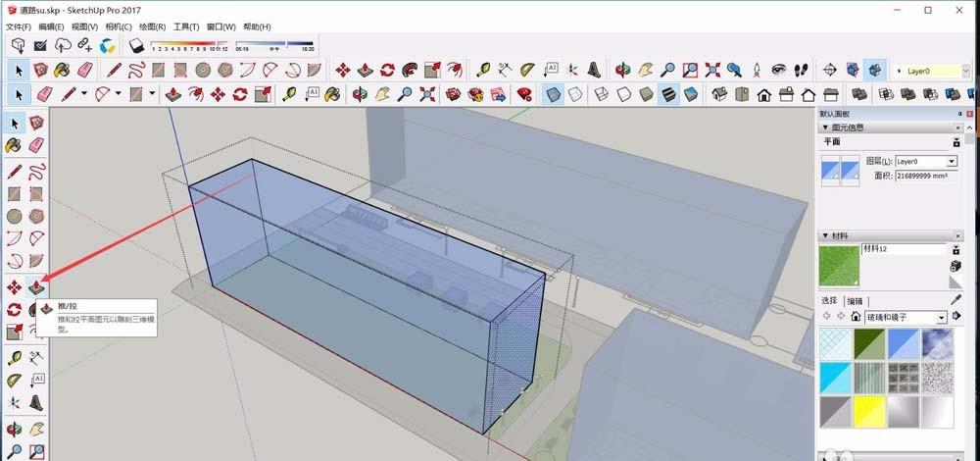Close the 材料 panel with its X
The image size is (980, 461).
(958, 235)
